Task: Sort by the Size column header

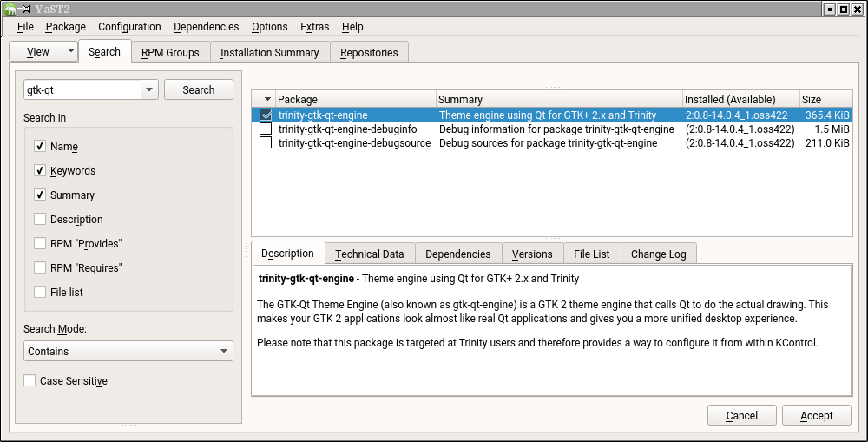Action: (x=826, y=99)
